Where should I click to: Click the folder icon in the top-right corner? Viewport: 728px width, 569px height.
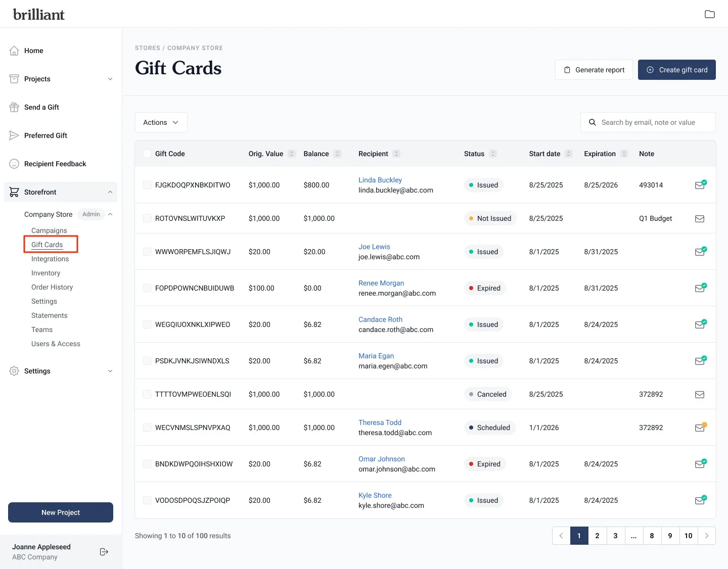(709, 14)
